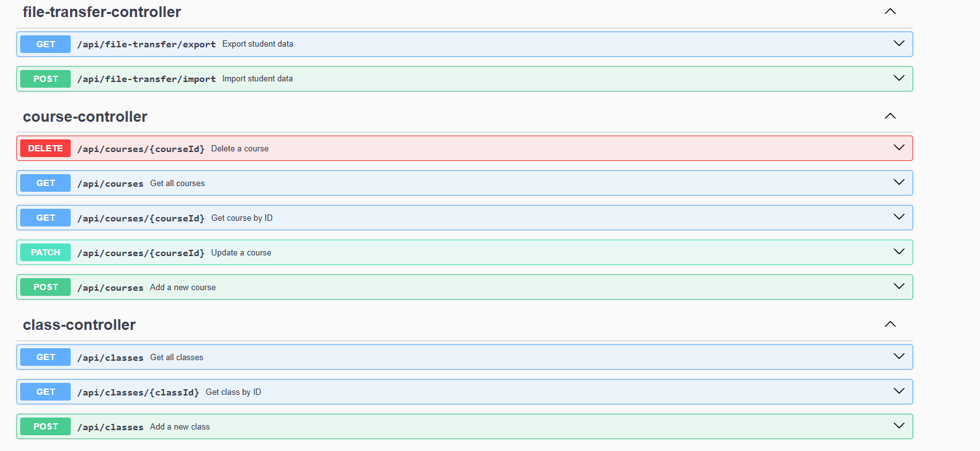The height and width of the screenshot is (451, 980).
Task: Expand the Import student data chevron
Action: pos(899,78)
